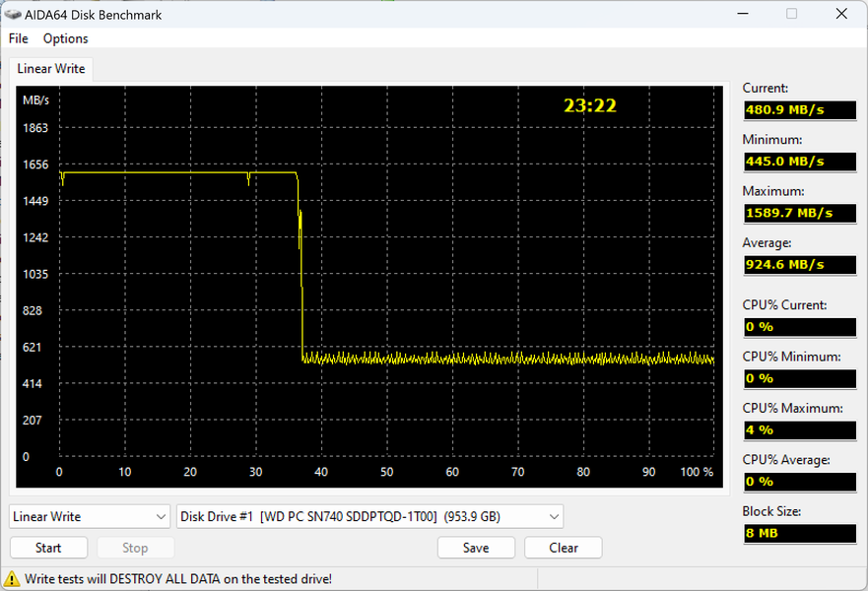
Task: Click the CPU% Average label
Action: tap(786, 460)
